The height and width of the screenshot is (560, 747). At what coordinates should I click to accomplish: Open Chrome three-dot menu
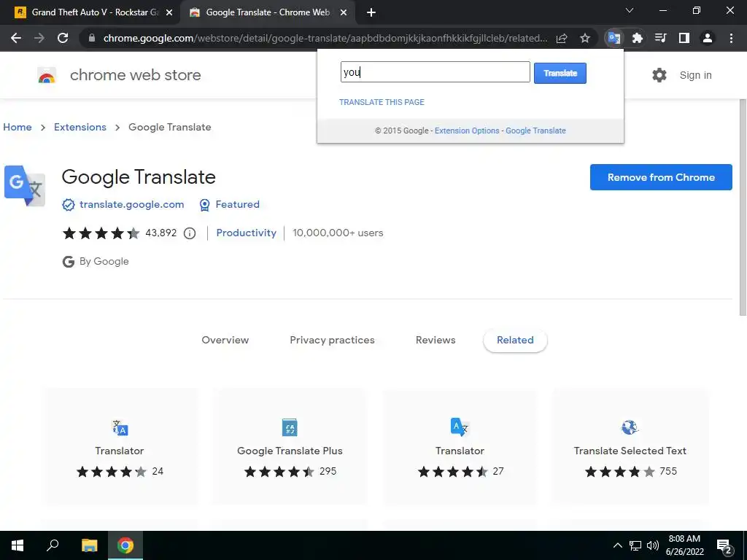point(731,38)
